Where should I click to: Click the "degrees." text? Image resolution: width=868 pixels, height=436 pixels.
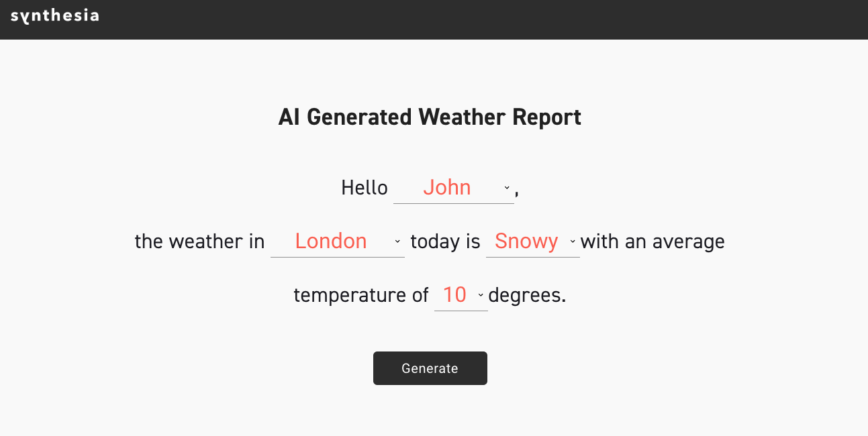click(527, 295)
